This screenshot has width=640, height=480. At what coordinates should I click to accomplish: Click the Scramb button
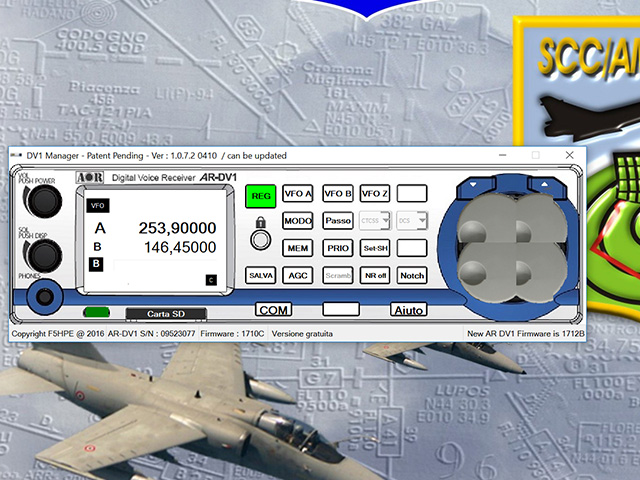pos(338,276)
